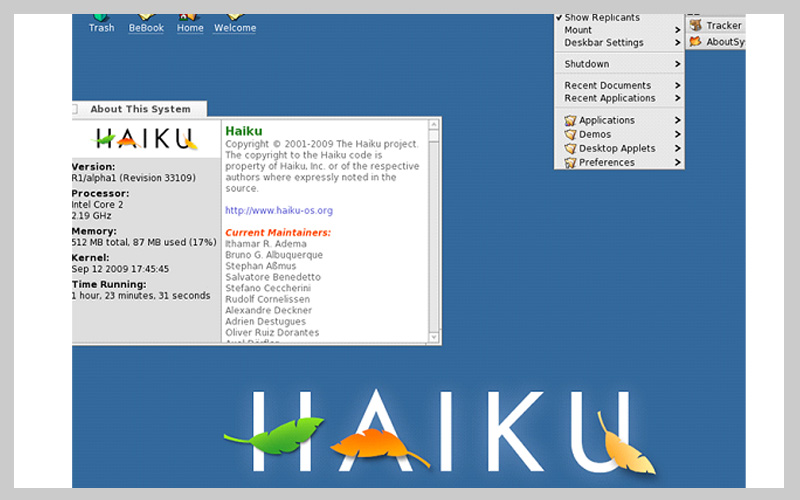Click 'Intel Core 2' processor text

pos(97,205)
